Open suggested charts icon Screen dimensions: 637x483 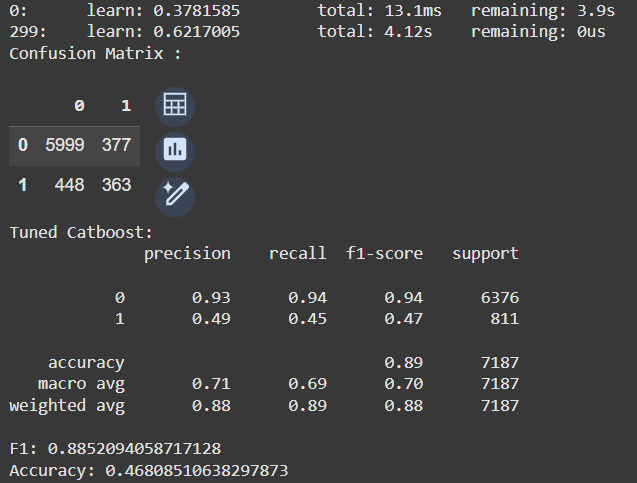pos(175,152)
